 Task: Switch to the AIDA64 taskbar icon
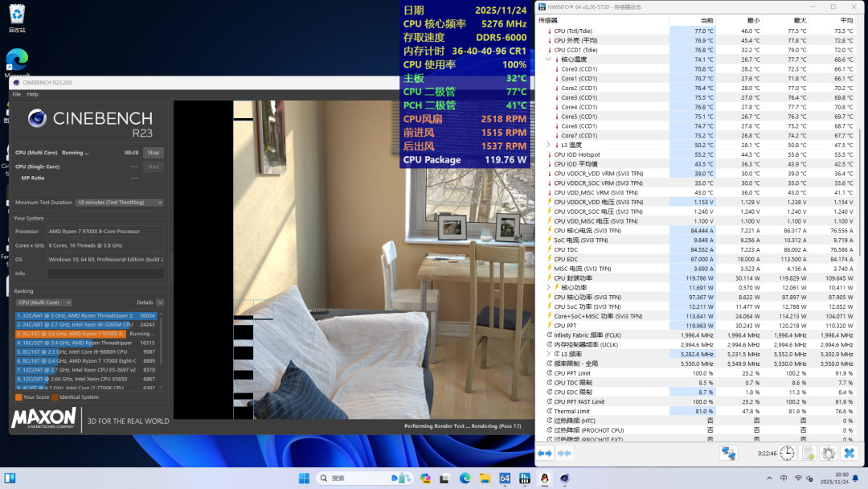click(505, 478)
